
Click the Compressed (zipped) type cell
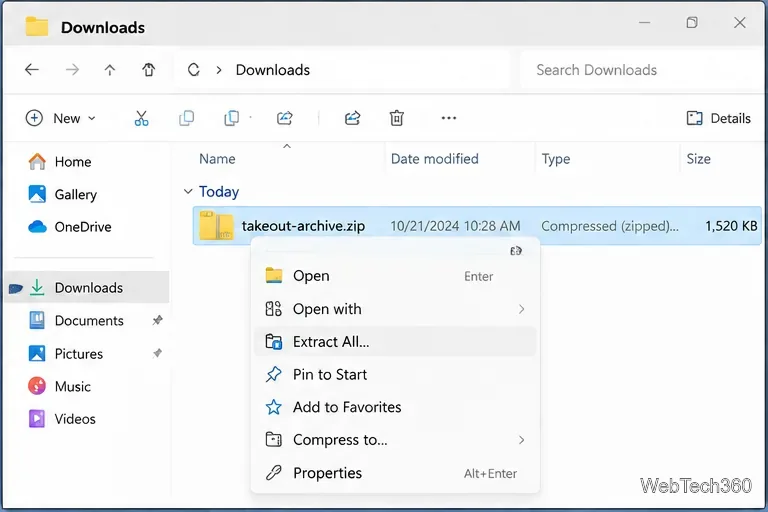[610, 226]
